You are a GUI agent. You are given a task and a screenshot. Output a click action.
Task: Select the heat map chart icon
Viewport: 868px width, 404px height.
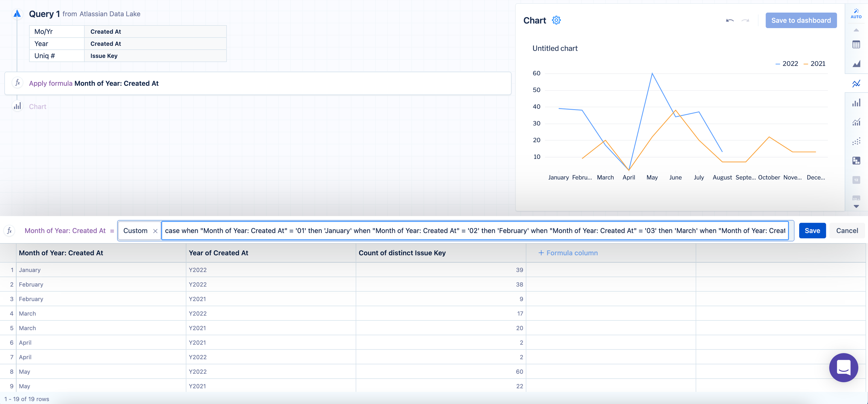tap(856, 161)
